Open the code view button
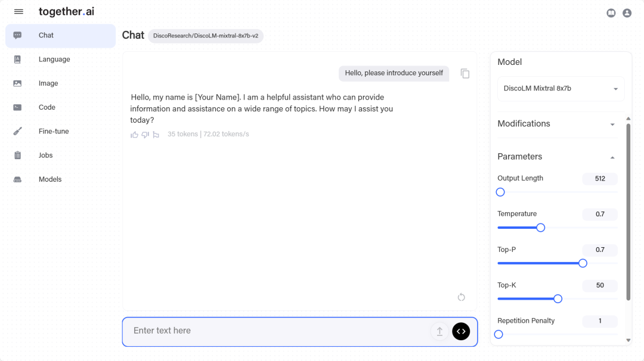 coord(461,331)
